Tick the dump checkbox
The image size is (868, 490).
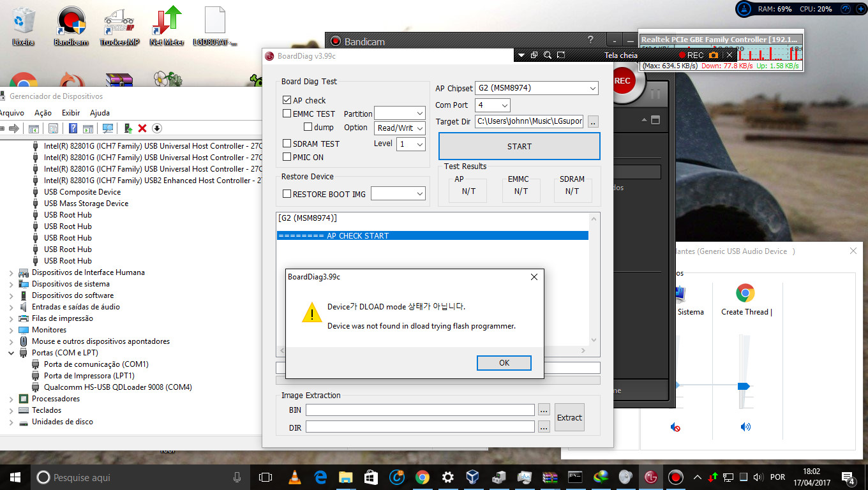point(308,127)
